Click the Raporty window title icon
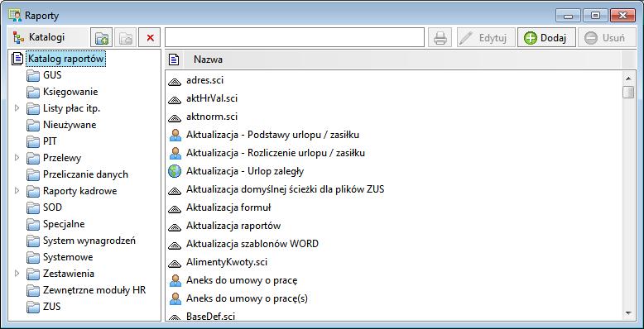Screen dimensions: 644x329 pyautogui.click(x=15, y=15)
